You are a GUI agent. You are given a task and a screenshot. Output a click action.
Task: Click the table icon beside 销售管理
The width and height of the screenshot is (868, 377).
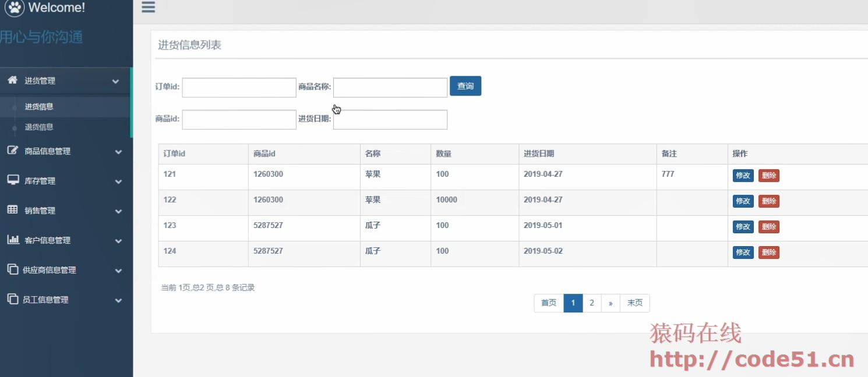coord(12,210)
